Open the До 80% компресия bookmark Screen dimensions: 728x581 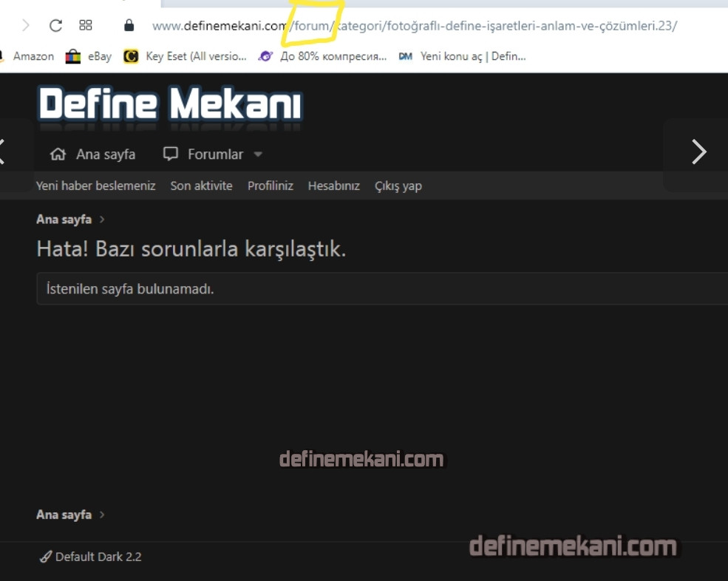point(323,56)
